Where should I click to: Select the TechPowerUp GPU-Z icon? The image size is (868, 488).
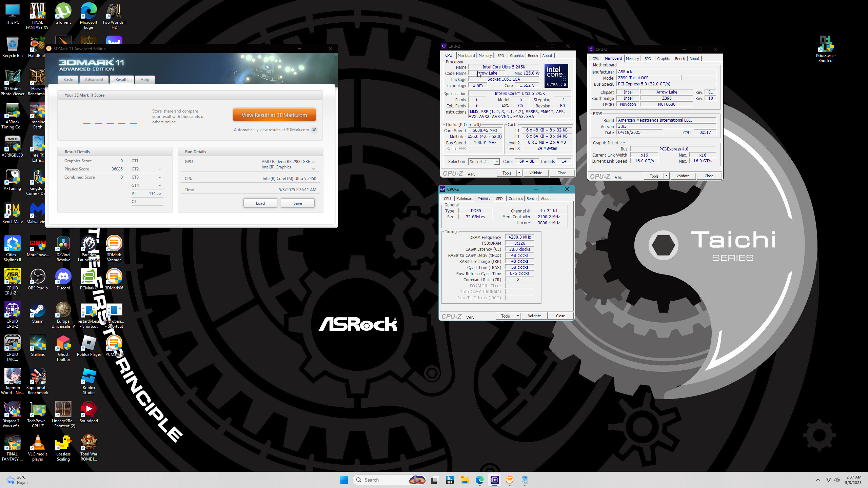[38, 415]
